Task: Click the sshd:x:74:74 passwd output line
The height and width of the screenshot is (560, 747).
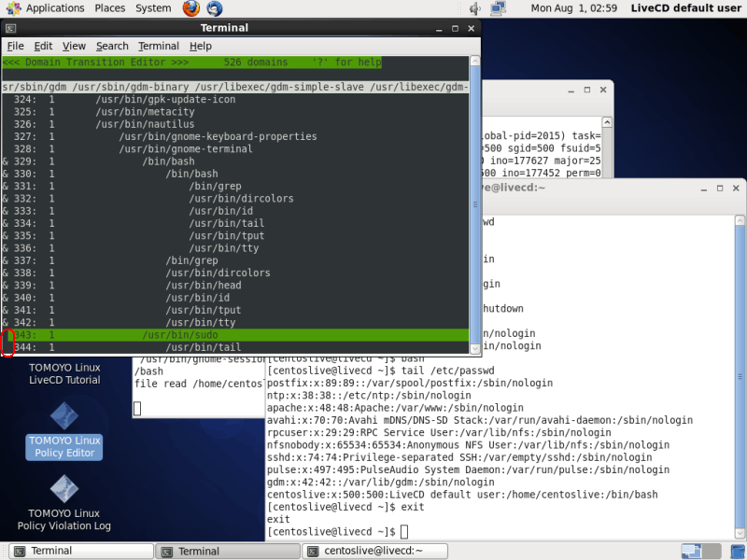Action: [x=459, y=457]
